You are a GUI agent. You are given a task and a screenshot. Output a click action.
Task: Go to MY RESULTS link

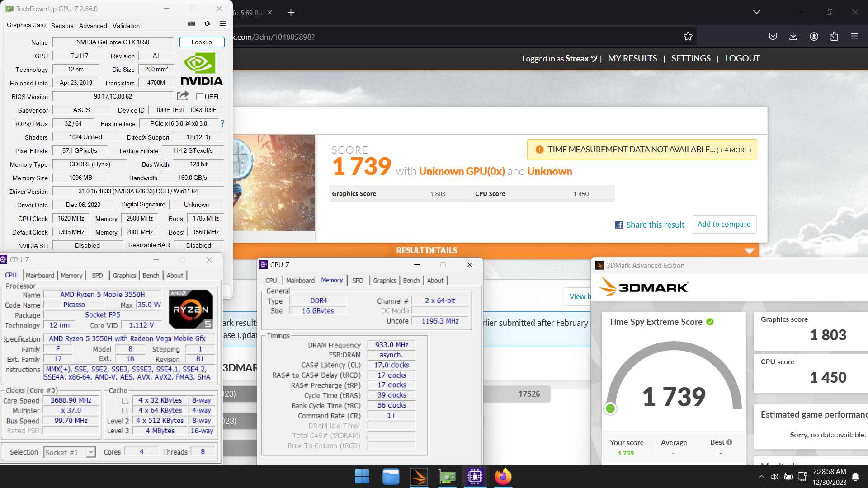pyautogui.click(x=632, y=58)
